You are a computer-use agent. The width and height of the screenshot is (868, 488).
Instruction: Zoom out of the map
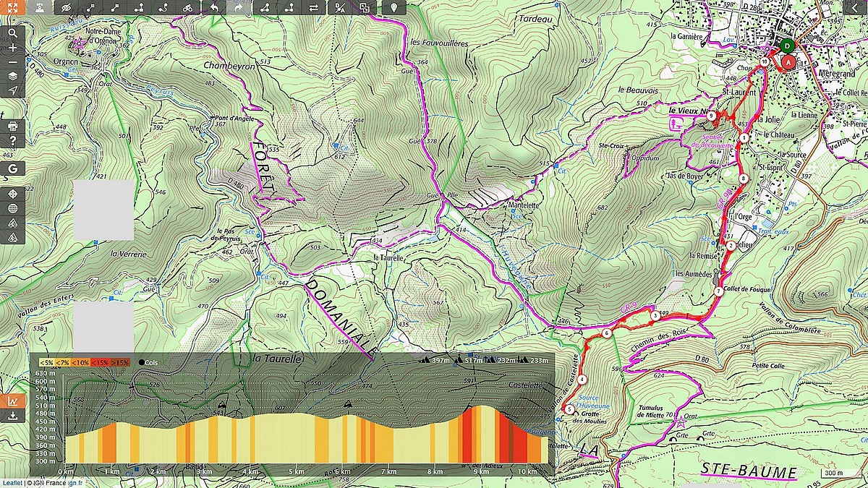tap(13, 61)
